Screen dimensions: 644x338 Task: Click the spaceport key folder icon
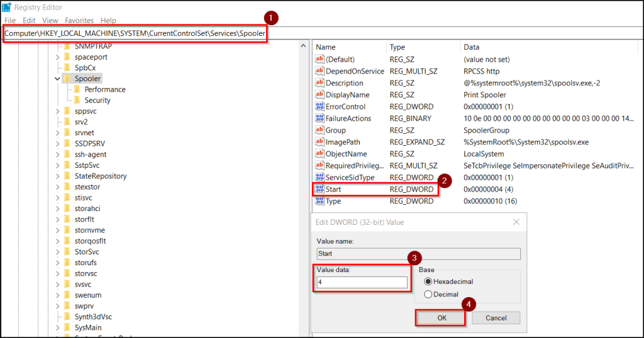67,57
